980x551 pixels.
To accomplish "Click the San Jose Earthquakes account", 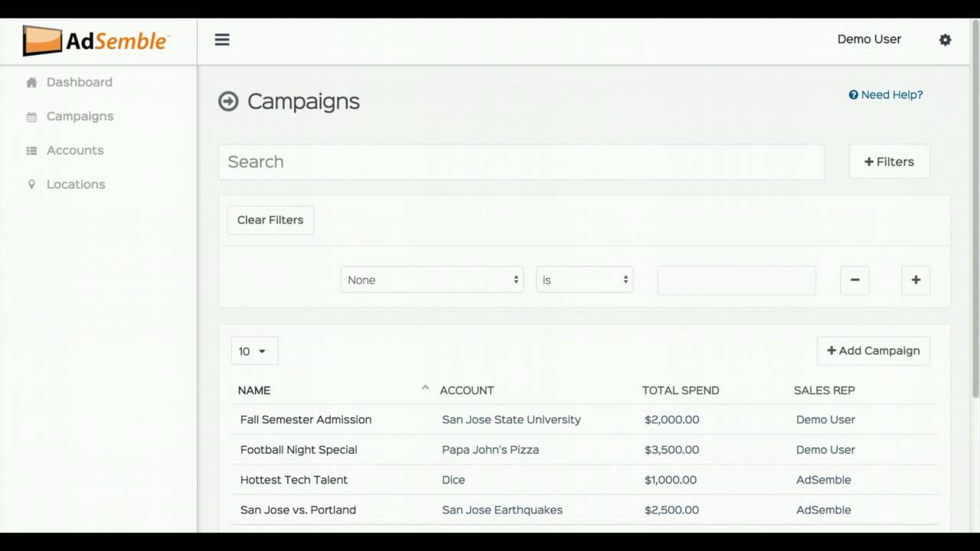I will point(502,510).
